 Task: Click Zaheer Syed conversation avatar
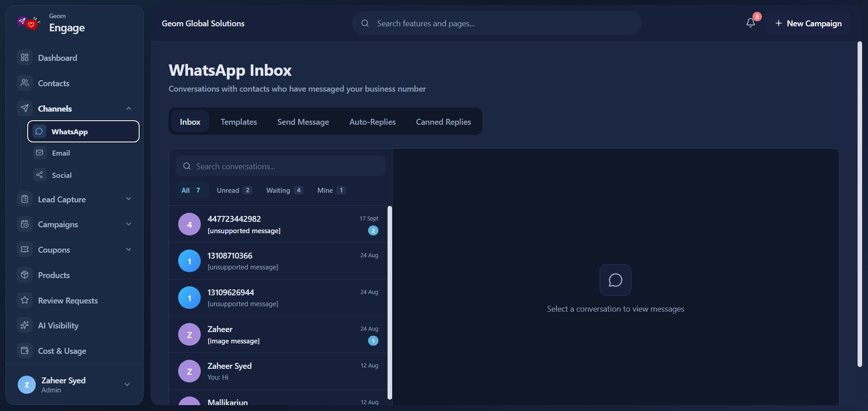click(189, 371)
